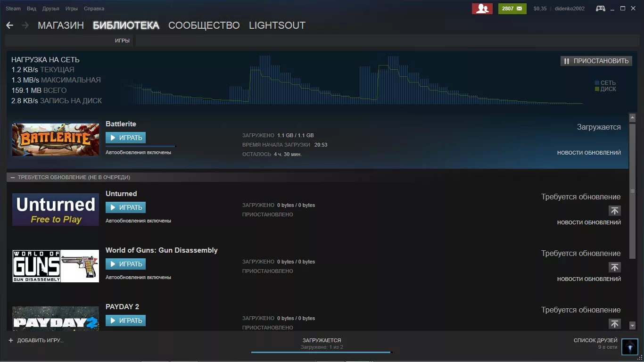Switch to Библиотека tab
Viewport: 644px width, 362px height.
126,25
